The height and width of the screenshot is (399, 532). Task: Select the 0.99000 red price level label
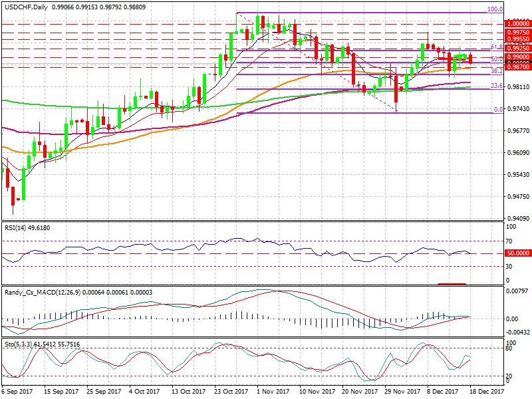pyautogui.click(x=518, y=57)
